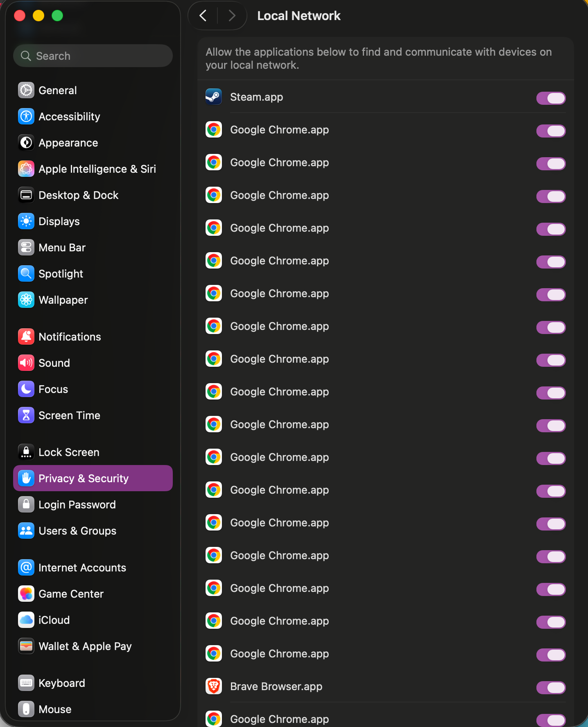Select the Accessibility icon in sidebar
Viewport: 588px width, 727px height.
(x=26, y=117)
